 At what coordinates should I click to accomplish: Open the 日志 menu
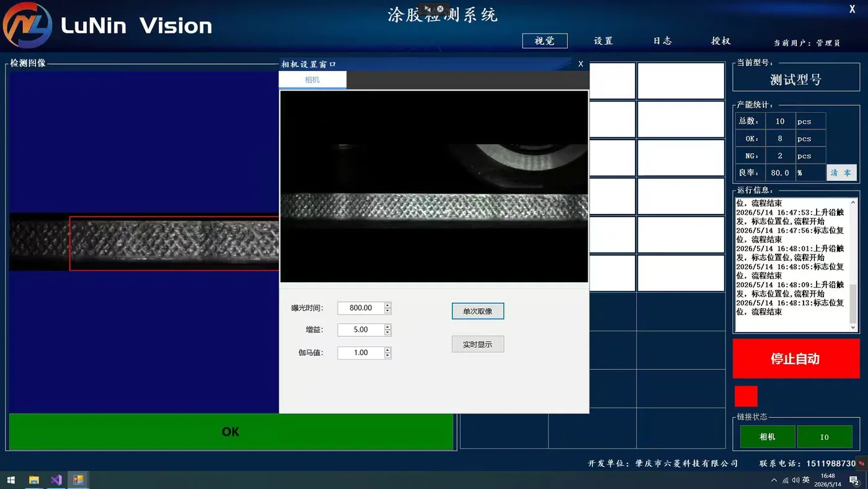tap(662, 41)
